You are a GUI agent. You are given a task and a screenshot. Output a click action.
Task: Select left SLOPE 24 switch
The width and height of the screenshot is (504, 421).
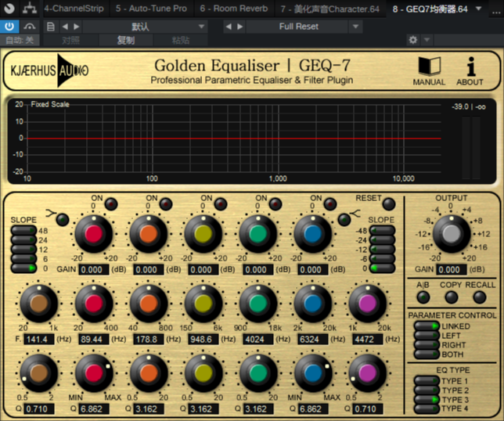[x=23, y=239]
